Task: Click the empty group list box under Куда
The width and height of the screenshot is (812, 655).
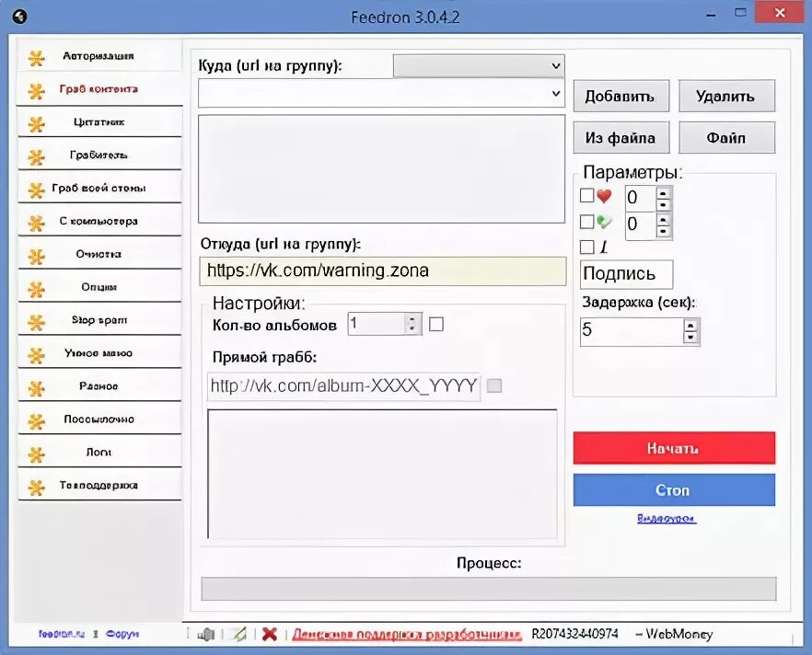Action: click(x=382, y=169)
